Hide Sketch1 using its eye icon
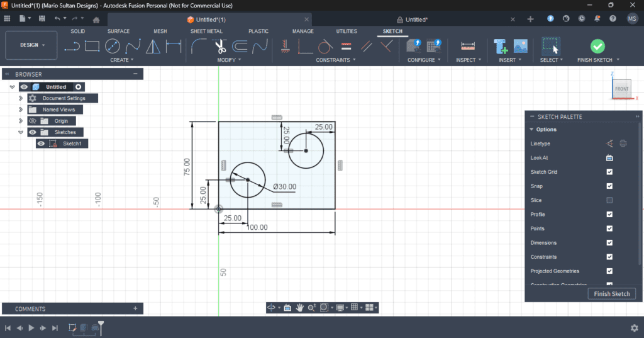This screenshot has width=644, height=338. 42,144
